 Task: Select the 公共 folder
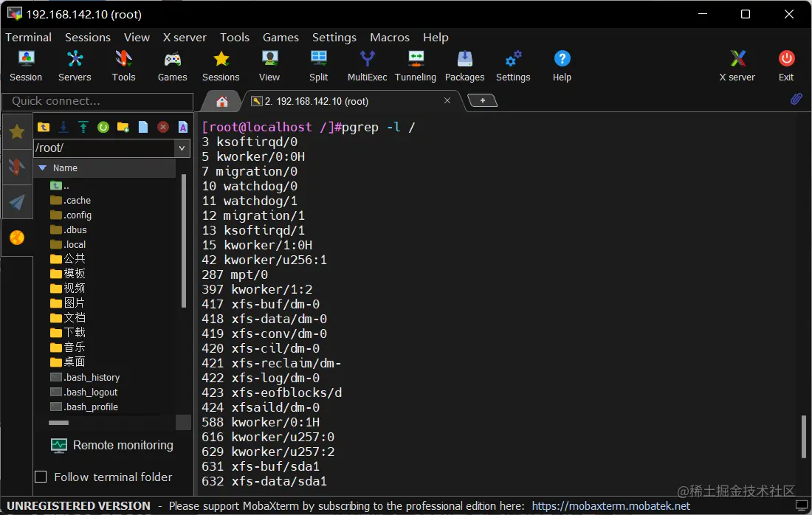pos(67,258)
